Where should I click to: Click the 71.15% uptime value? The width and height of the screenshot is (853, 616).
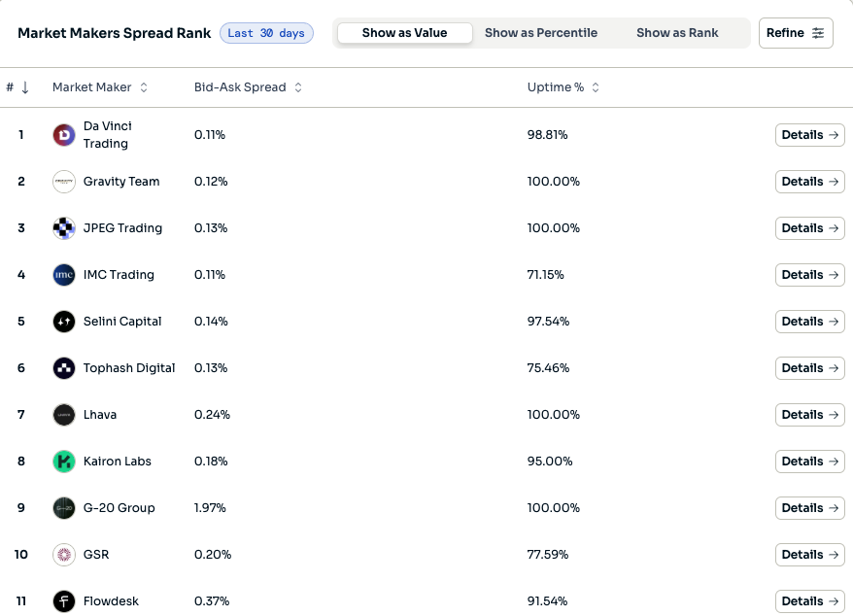(x=546, y=275)
